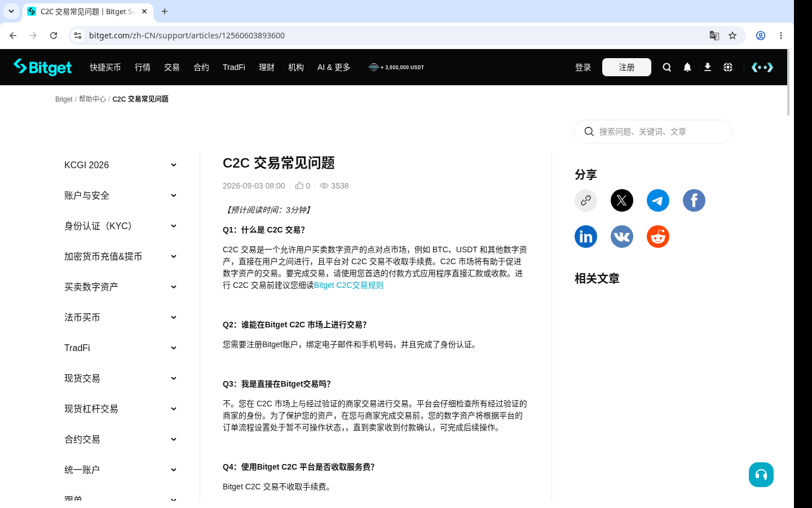Expand 法币买币 sidebar section
This screenshot has height=508, width=812.
(x=121, y=317)
